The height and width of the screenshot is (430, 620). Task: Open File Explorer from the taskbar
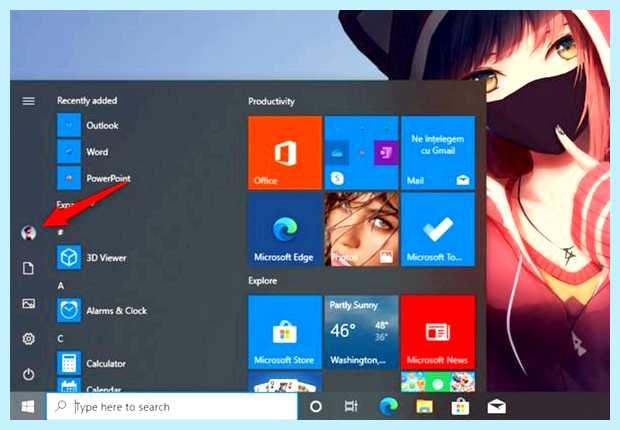pyautogui.click(x=424, y=406)
